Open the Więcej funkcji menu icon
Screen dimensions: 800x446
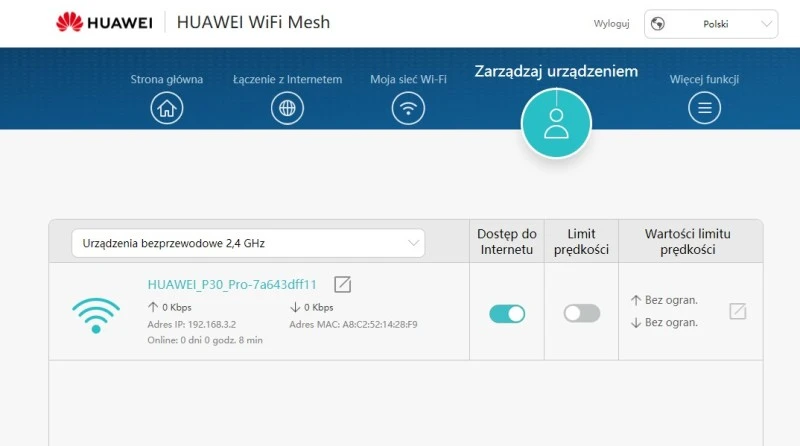coord(705,108)
